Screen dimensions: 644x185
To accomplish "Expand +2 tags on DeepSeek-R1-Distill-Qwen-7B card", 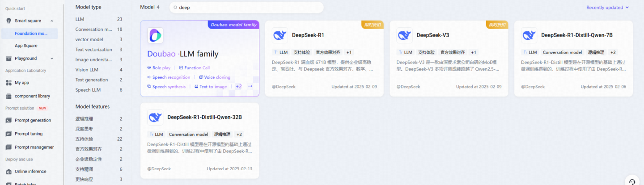I will tap(613, 52).
